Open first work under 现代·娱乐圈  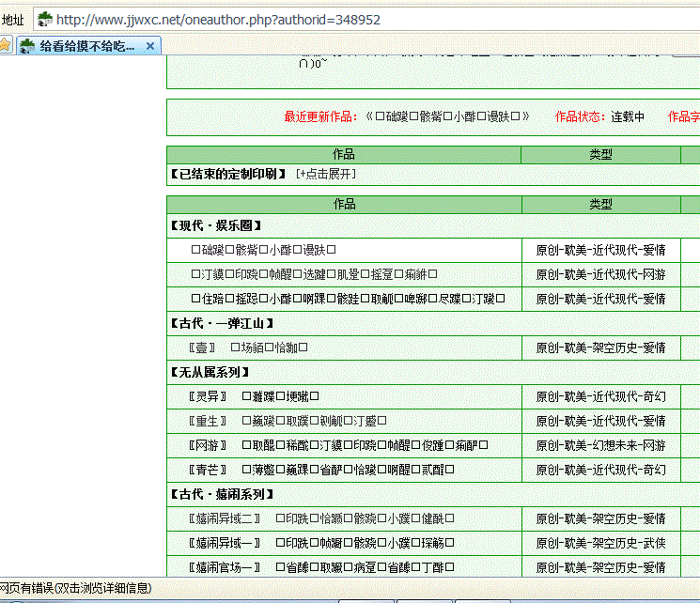[x=263, y=250]
